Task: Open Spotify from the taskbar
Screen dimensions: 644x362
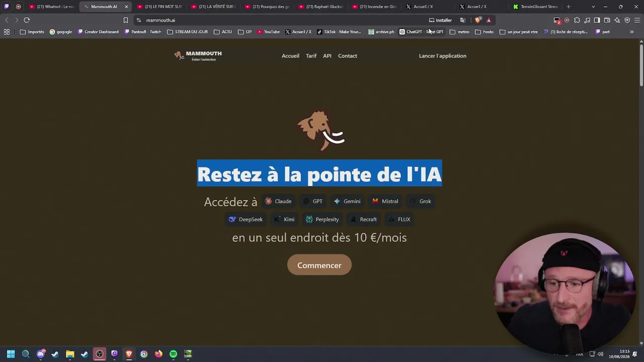Action: pyautogui.click(x=173, y=354)
